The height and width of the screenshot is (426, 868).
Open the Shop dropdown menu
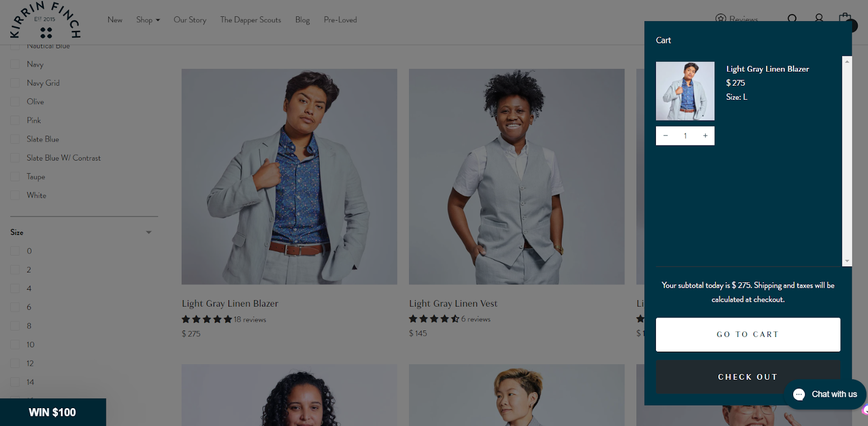148,20
